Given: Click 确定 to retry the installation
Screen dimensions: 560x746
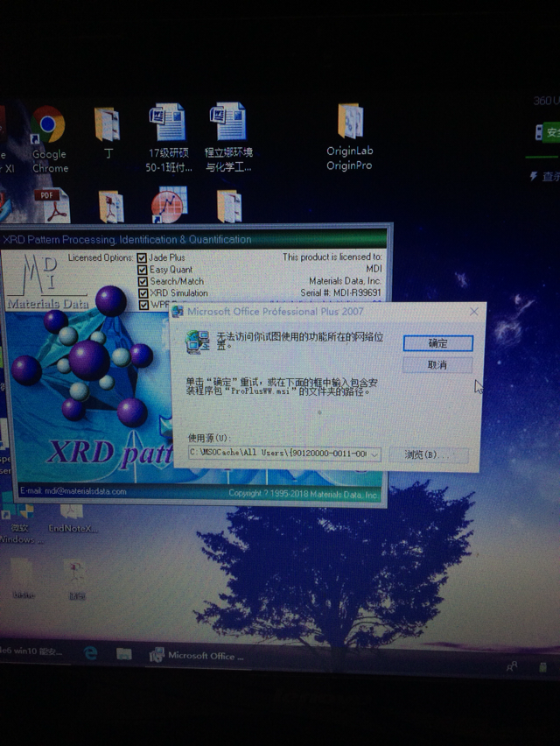Looking at the screenshot, I should (437, 343).
